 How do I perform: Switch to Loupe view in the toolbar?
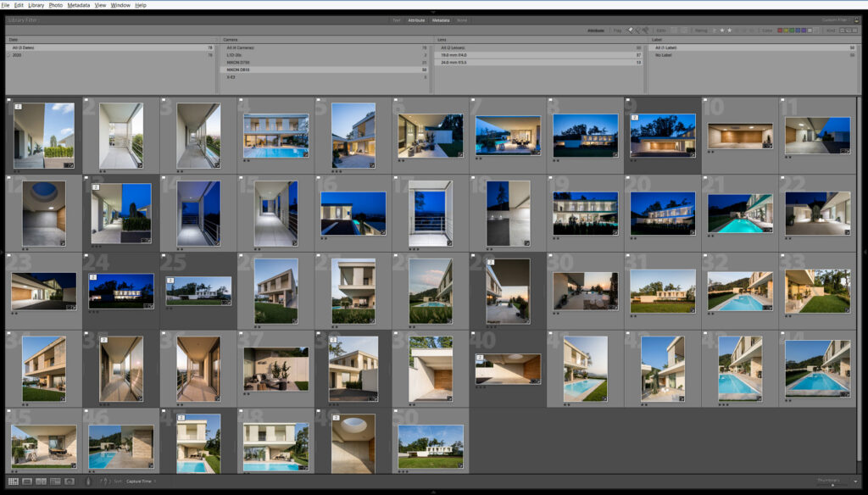tap(27, 481)
